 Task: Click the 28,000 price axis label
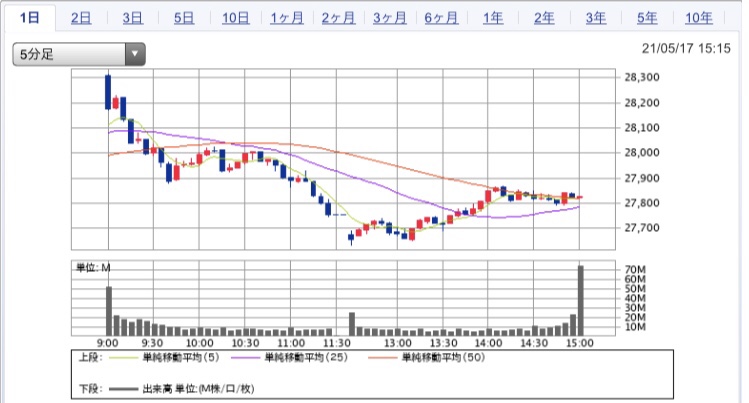tap(642, 152)
